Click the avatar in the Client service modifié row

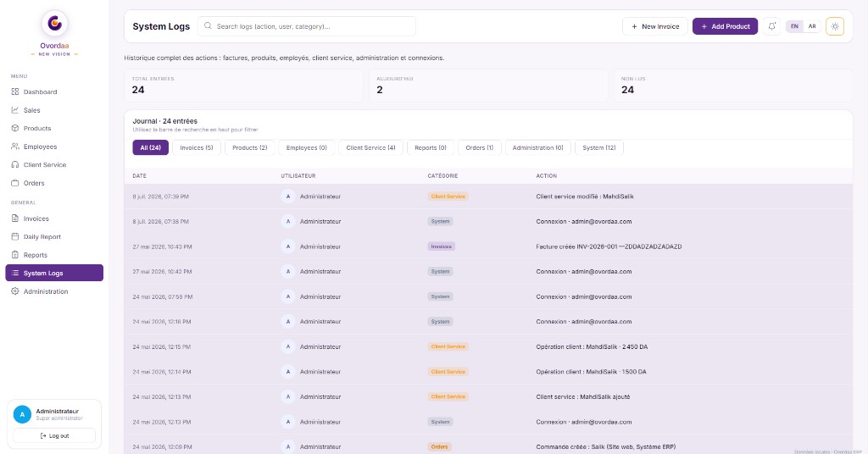pyautogui.click(x=288, y=197)
